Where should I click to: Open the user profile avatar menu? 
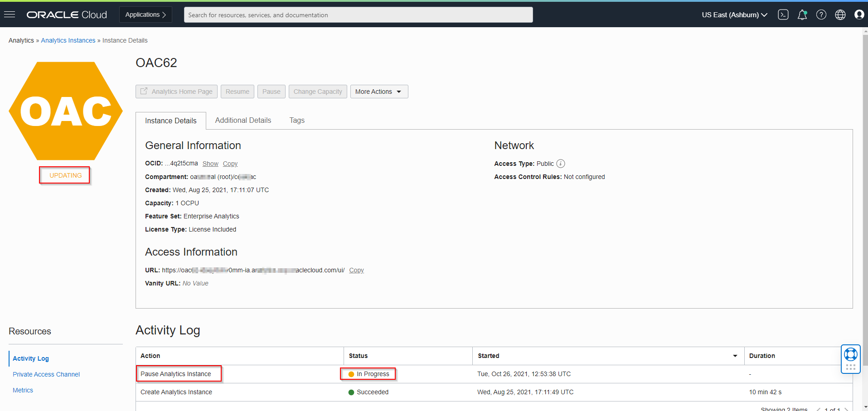[x=859, y=15]
